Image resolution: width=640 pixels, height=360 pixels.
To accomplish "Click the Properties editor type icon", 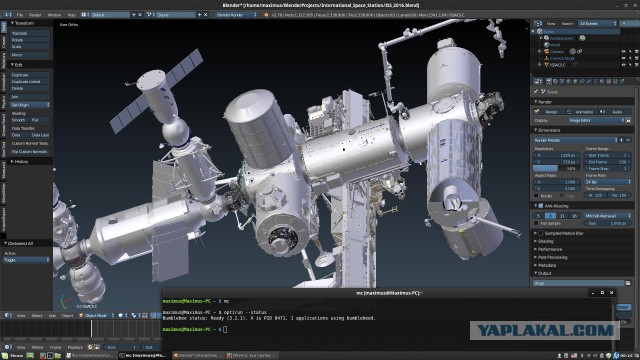I will pos(538,82).
